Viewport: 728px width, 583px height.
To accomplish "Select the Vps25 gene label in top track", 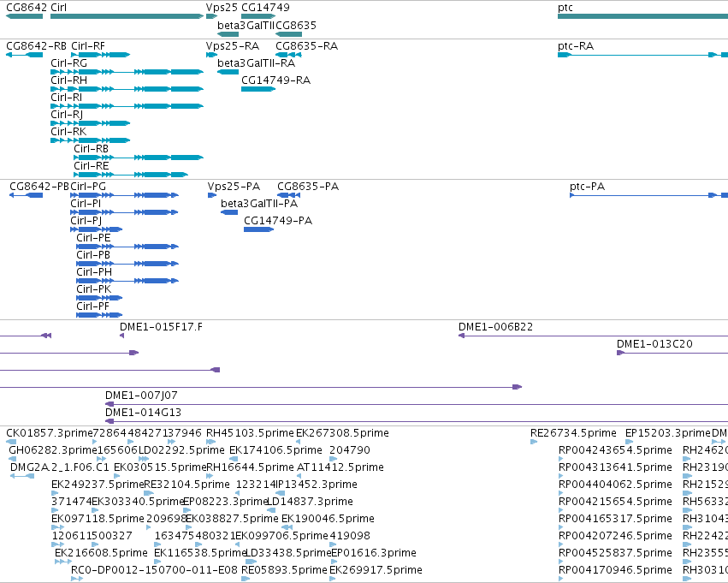I will point(222,8).
